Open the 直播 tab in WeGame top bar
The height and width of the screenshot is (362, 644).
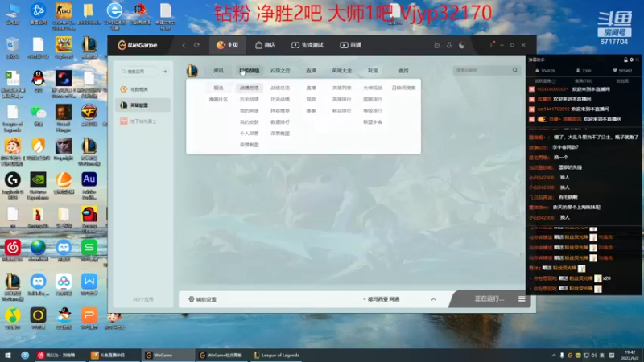[351, 45]
